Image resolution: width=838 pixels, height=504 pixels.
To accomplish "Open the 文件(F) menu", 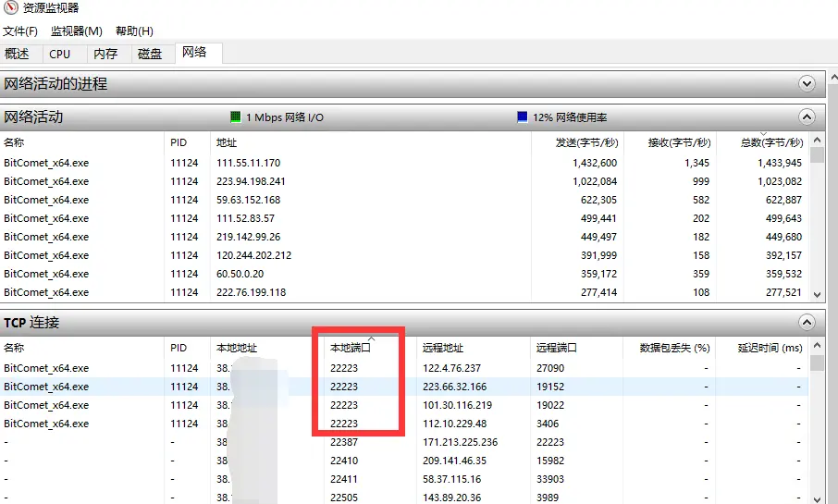I will coord(20,31).
